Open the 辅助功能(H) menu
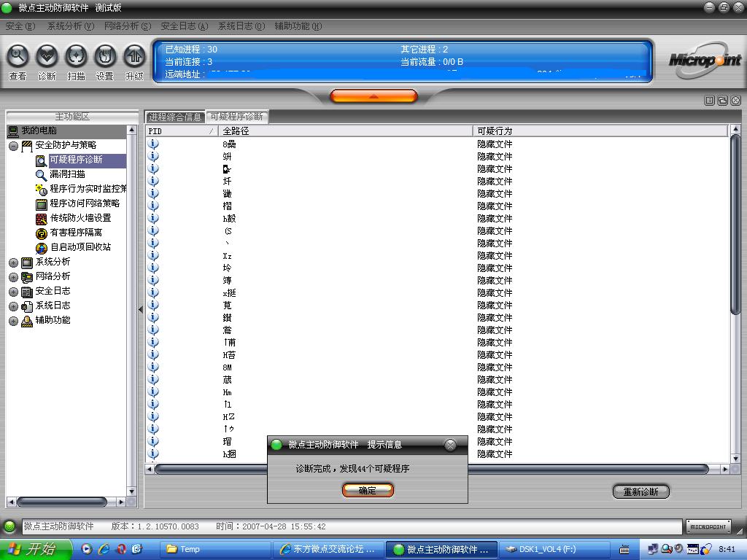Image resolution: width=747 pixels, height=560 pixels. [x=298, y=26]
